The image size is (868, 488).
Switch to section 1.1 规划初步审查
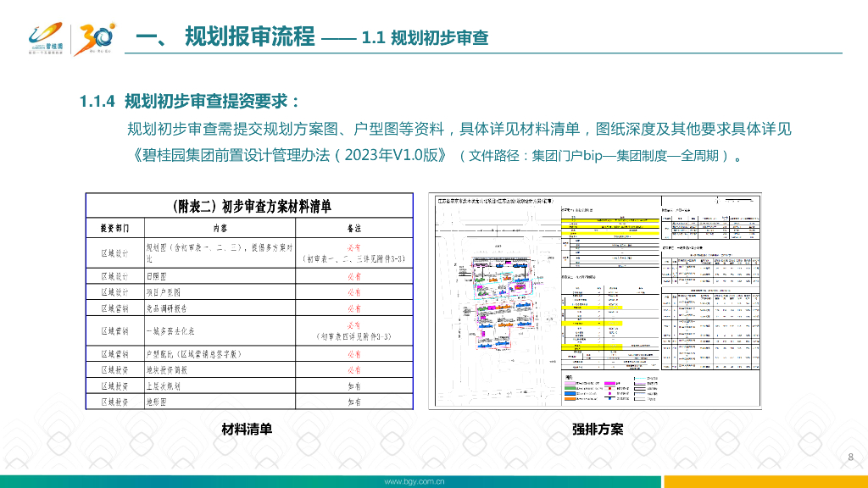424,38
